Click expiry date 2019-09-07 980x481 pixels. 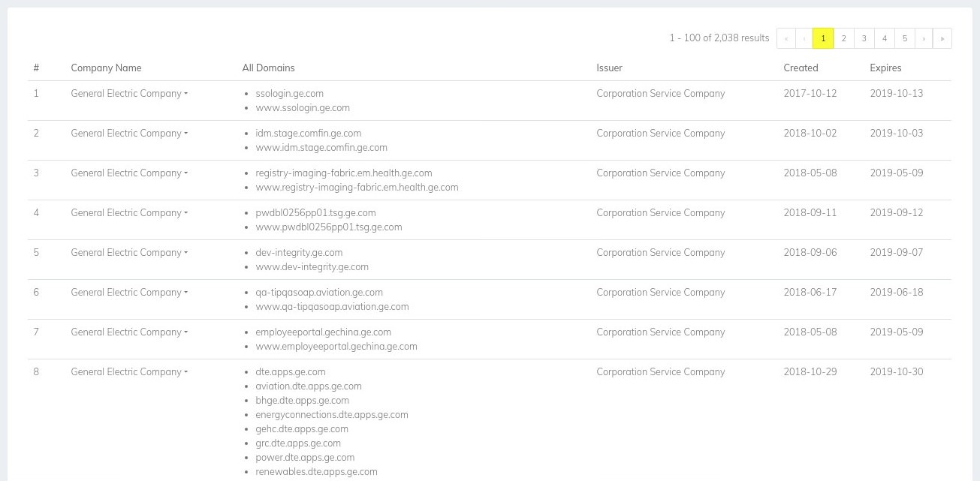(x=897, y=253)
